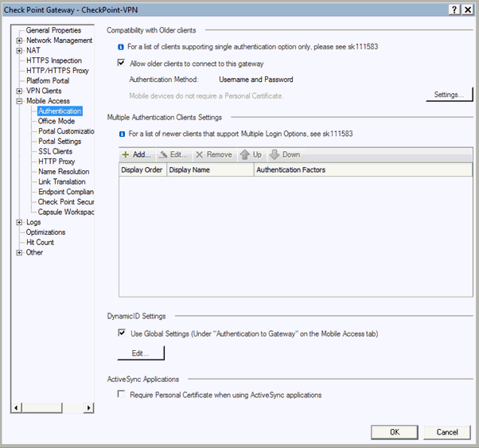Click the Edit pencil toolbar item
Image resolution: width=479 pixels, height=448 pixels.
(x=173, y=154)
